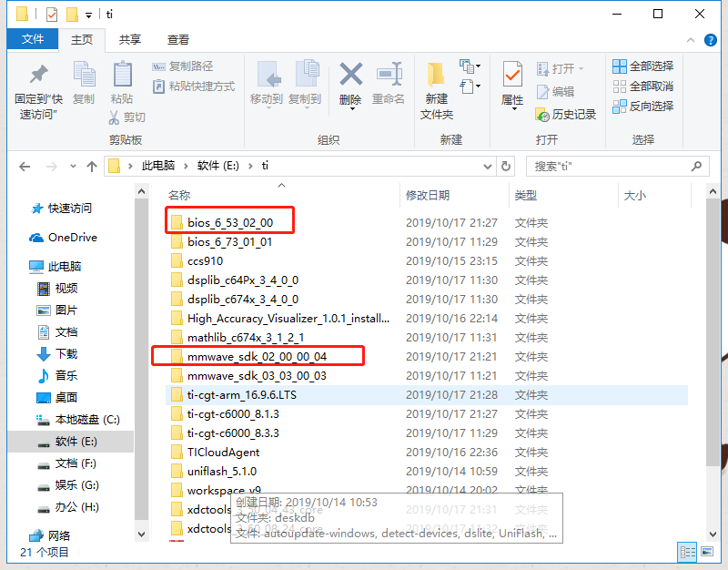728x570 pixels.
Task: Open the 文件 menu tab
Action: tap(33, 39)
